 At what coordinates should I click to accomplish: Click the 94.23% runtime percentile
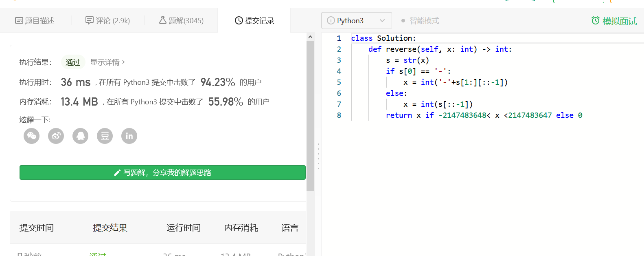[218, 82]
